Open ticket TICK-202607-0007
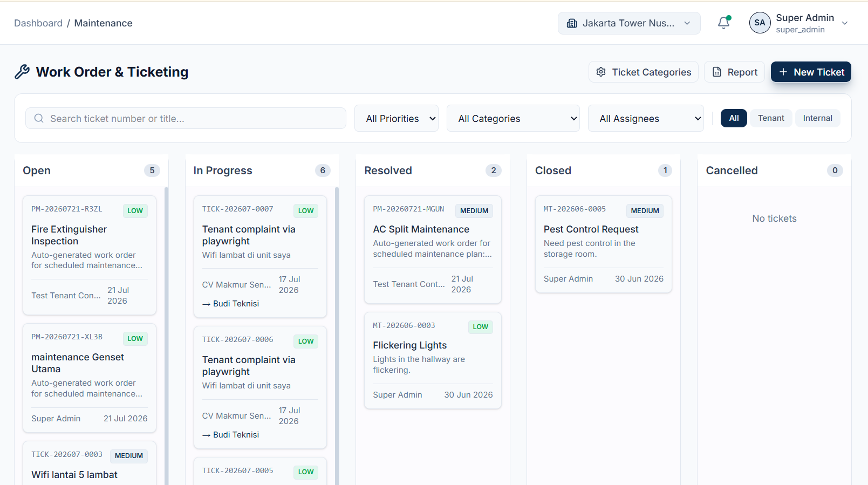Viewport: 868px width, 485px height. pos(260,256)
